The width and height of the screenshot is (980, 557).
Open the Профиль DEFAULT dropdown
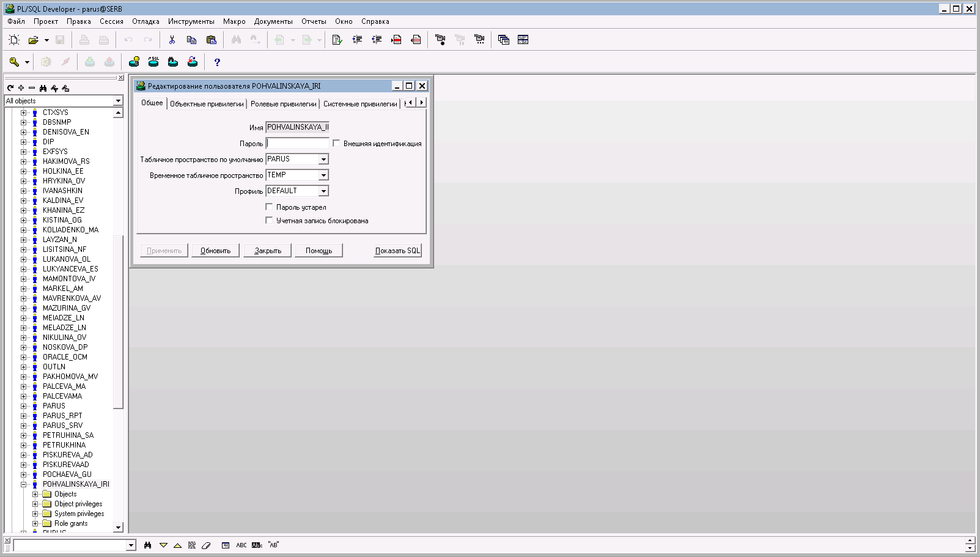coord(323,191)
